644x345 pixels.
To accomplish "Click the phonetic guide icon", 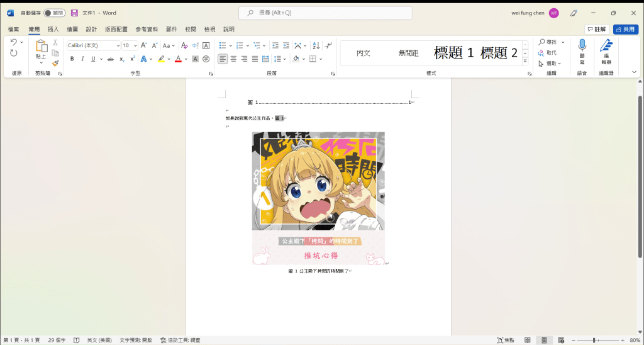I will [x=196, y=45].
